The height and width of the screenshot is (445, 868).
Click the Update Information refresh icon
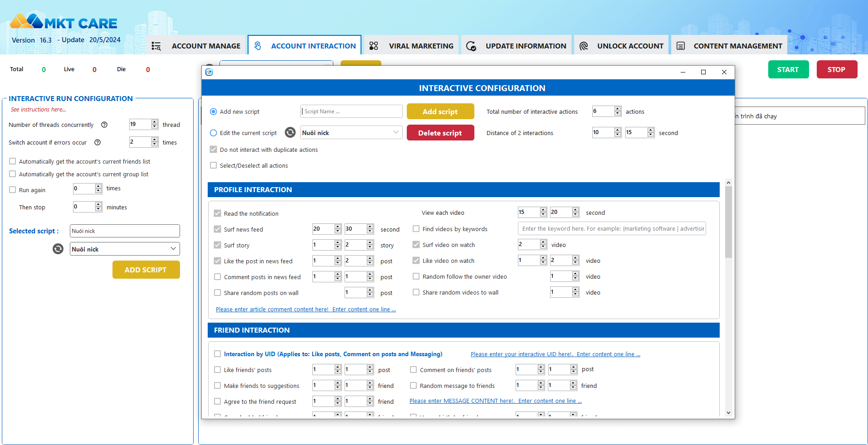[471, 46]
